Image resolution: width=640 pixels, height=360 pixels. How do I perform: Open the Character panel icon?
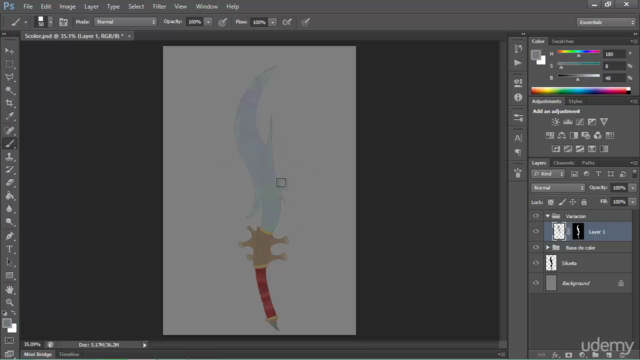click(518, 138)
